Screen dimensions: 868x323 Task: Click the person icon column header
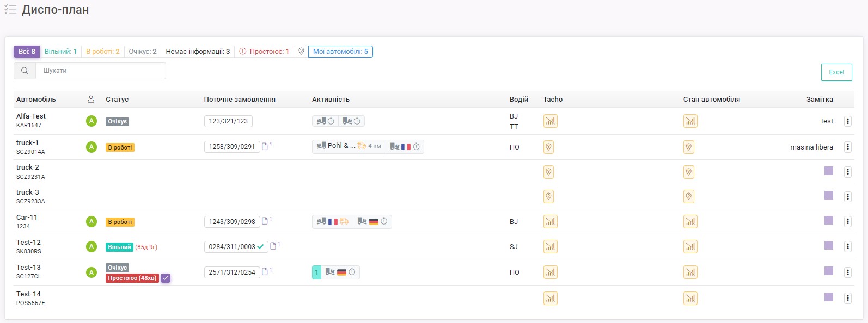pyautogui.click(x=91, y=99)
